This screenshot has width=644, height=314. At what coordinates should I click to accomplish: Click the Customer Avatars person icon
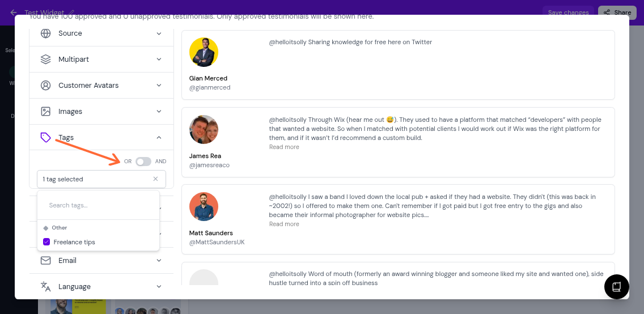point(46,86)
